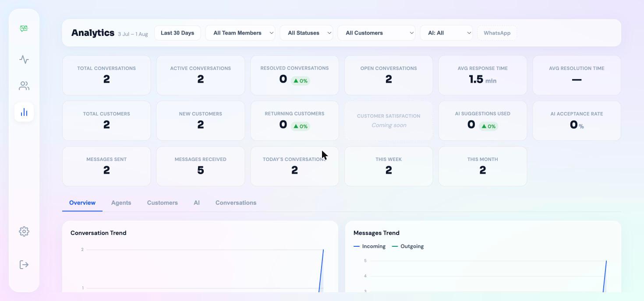Viewport: 644px width, 301px height.
Task: Click the AI Suggestions Used card
Action: 482,121
